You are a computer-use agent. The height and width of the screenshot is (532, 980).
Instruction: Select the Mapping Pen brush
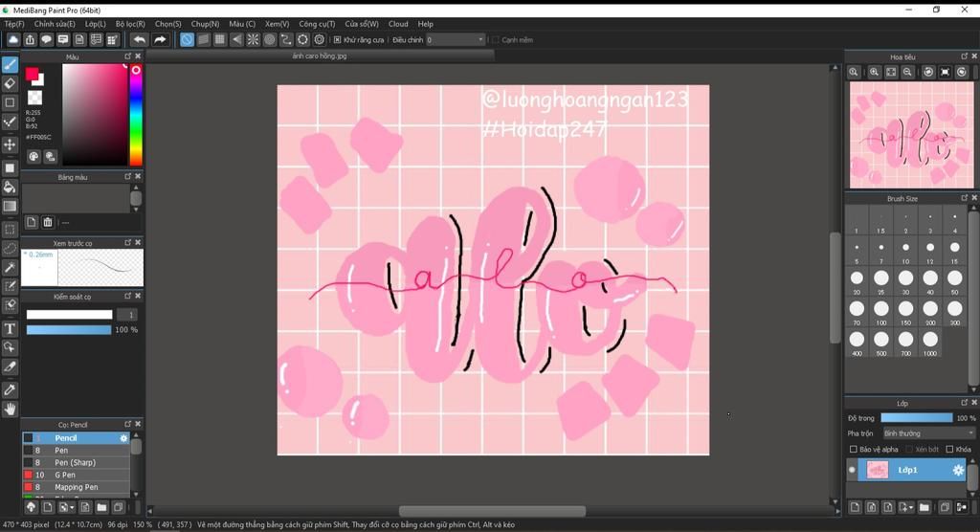pos(76,487)
